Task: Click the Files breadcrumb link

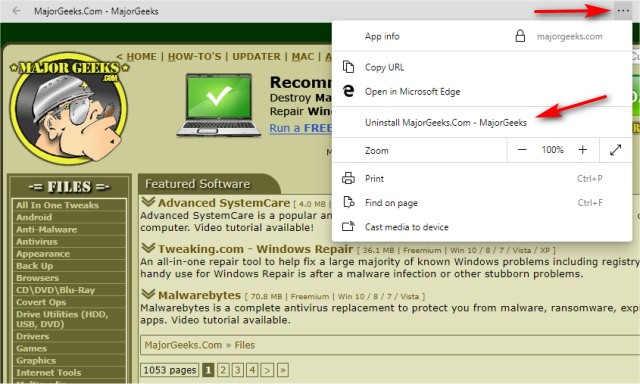Action: (x=244, y=345)
